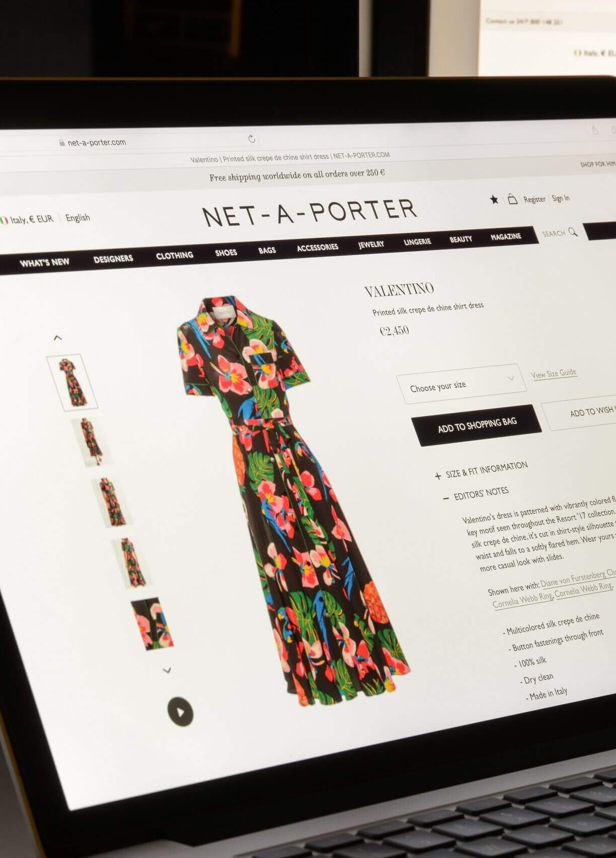Viewport: 616px width, 858px height.
Task: Click the Sign In link
Action: 561,198
